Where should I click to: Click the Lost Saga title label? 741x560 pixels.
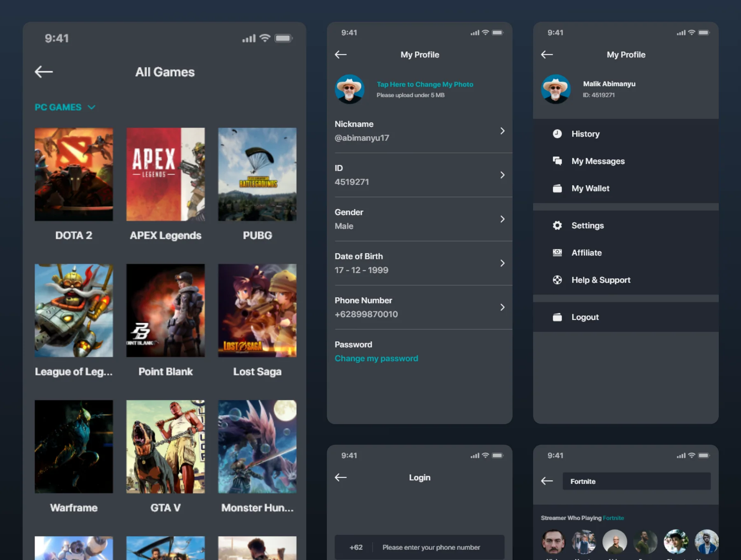point(257,372)
